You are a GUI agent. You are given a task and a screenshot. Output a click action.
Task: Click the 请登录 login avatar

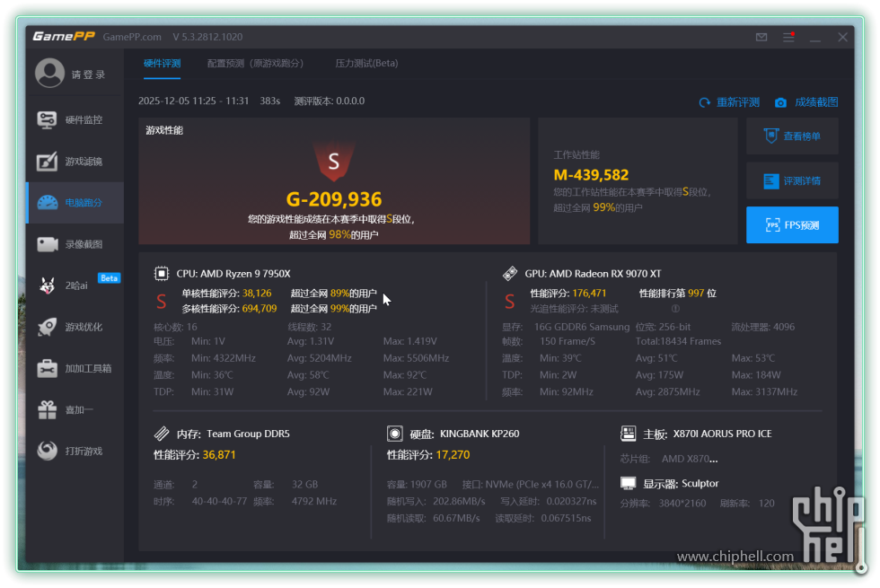point(50,74)
